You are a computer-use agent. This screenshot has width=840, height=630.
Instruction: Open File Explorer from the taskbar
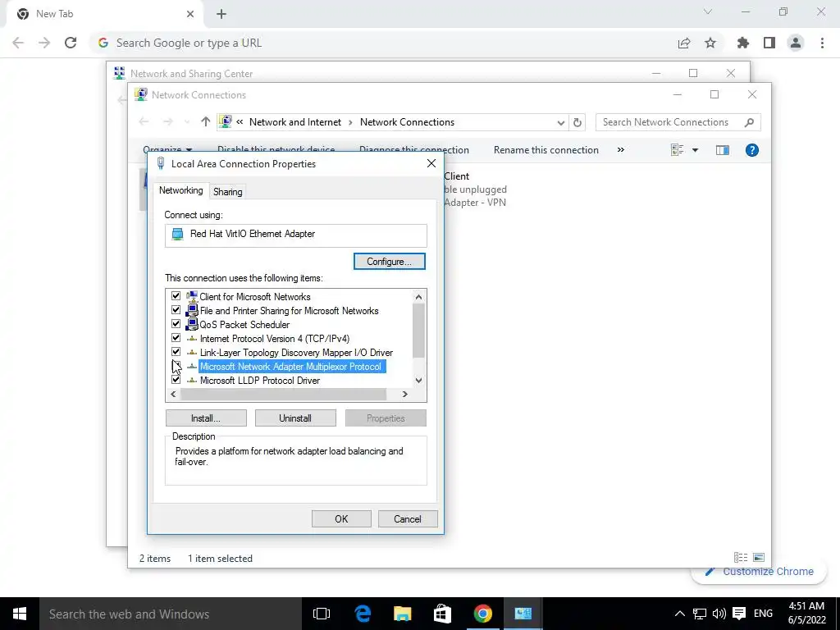click(402, 614)
